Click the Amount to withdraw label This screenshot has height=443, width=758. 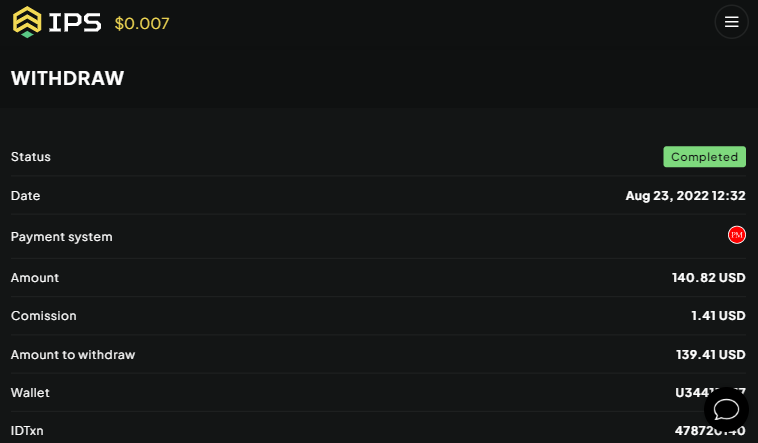73,355
